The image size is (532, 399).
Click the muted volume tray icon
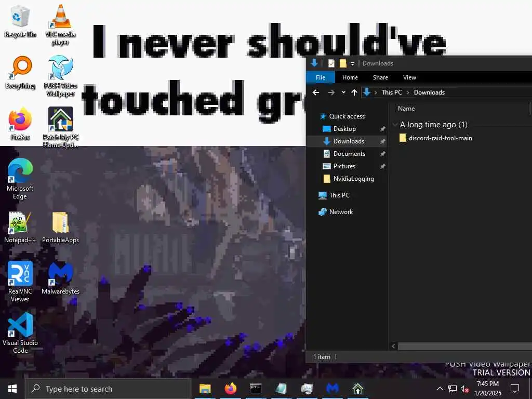(x=464, y=389)
